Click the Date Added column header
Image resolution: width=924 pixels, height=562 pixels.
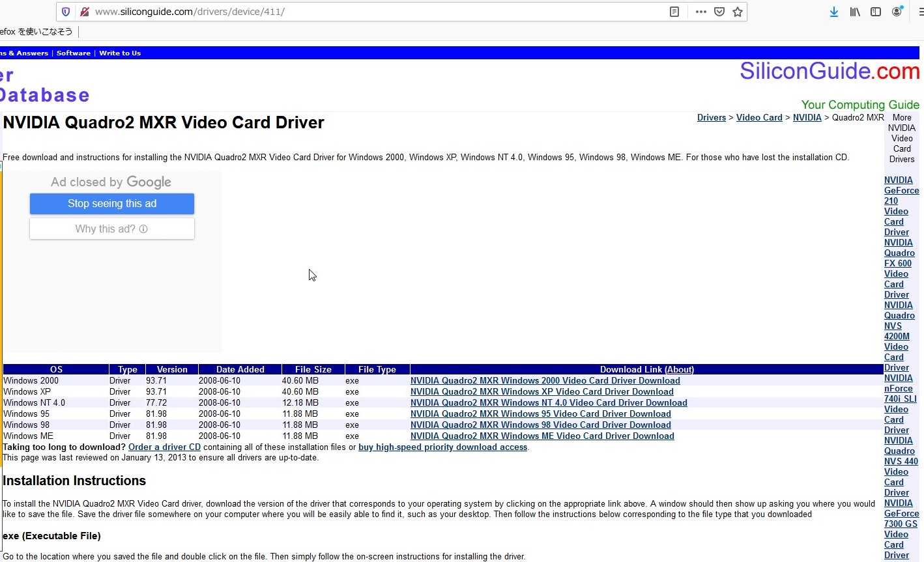point(240,369)
